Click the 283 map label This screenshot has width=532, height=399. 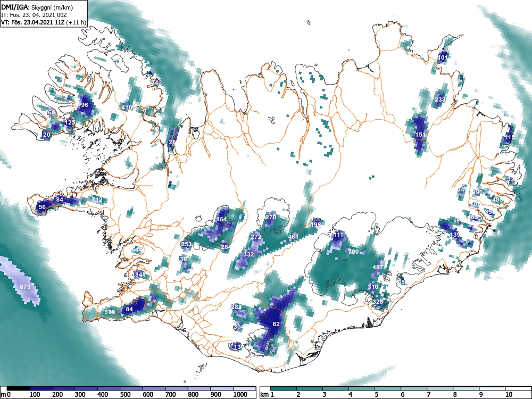click(x=236, y=307)
